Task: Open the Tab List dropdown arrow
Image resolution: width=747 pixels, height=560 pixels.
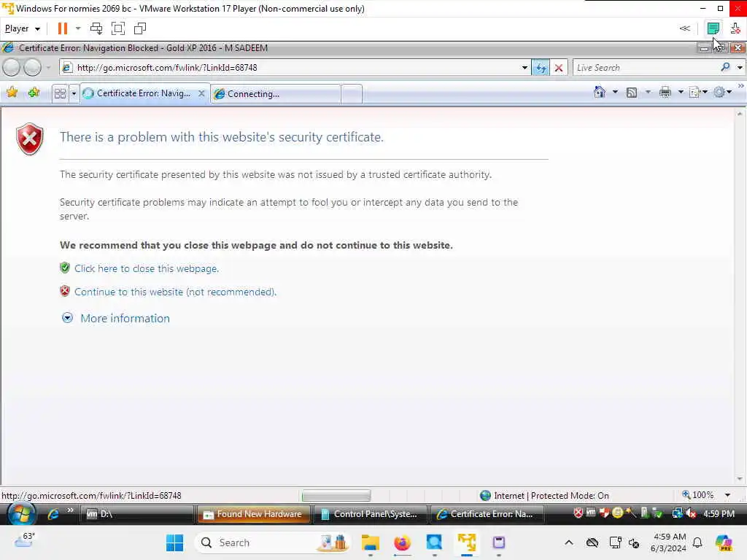Action: point(74,93)
